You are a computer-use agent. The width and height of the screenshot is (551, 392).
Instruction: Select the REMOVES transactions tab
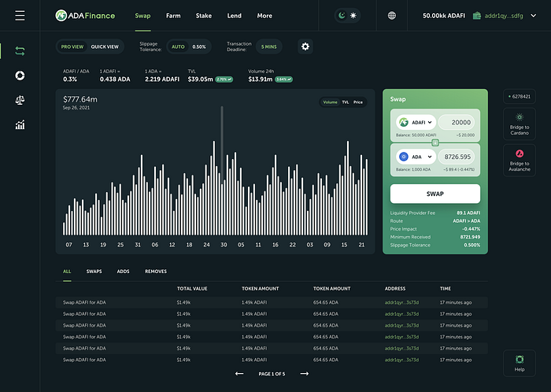(156, 271)
